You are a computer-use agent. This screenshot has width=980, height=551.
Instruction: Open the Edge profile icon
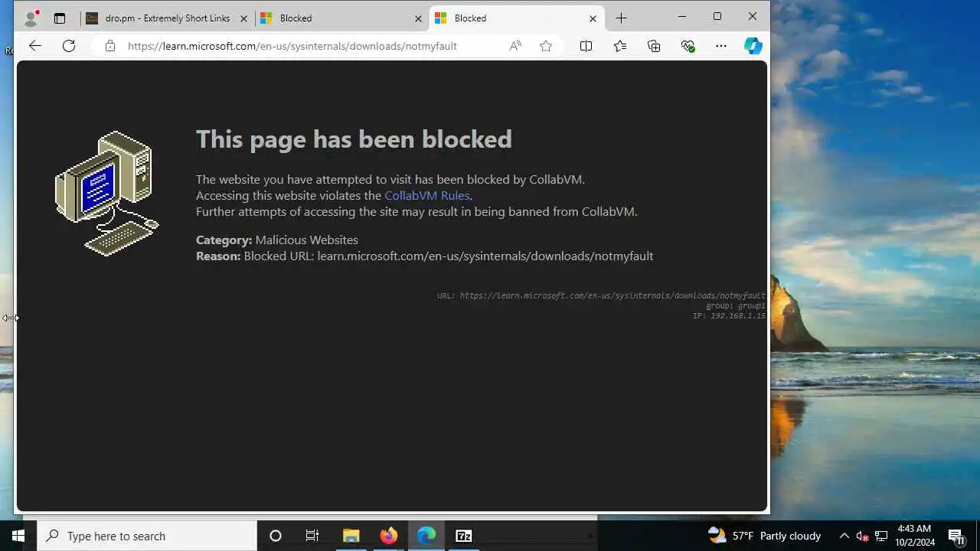point(31,18)
